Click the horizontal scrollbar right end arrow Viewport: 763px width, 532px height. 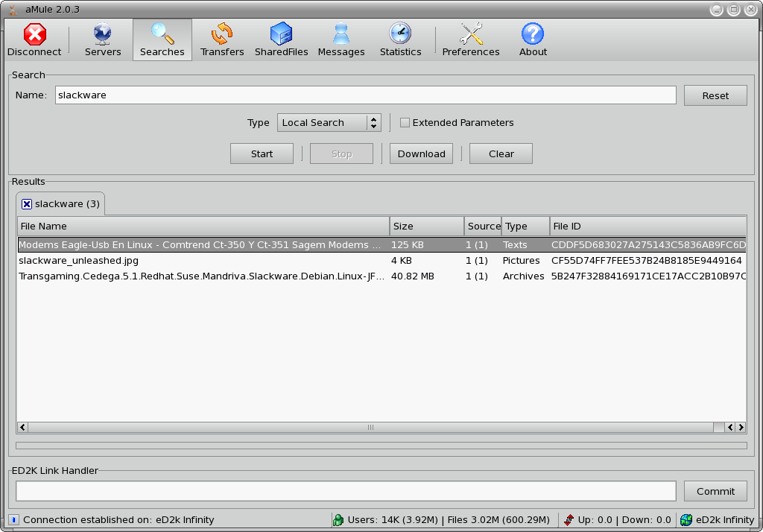741,428
